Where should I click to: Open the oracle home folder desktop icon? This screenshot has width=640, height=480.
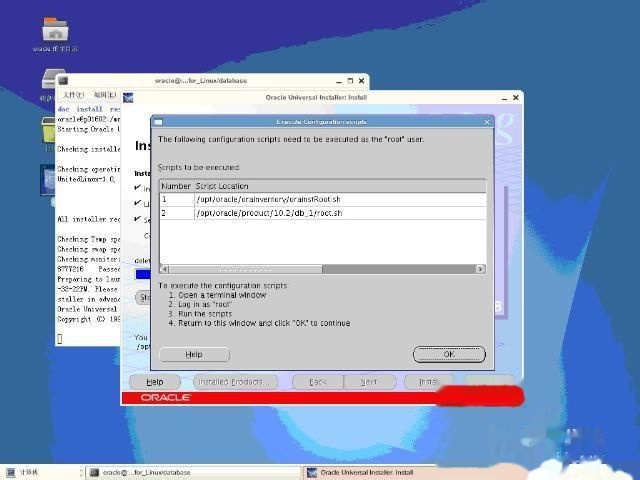[x=55, y=31]
